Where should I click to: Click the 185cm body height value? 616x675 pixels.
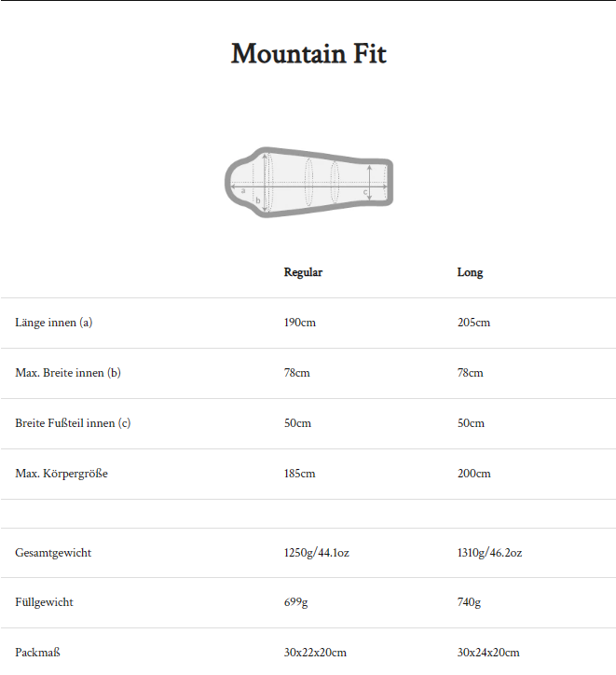(x=300, y=474)
